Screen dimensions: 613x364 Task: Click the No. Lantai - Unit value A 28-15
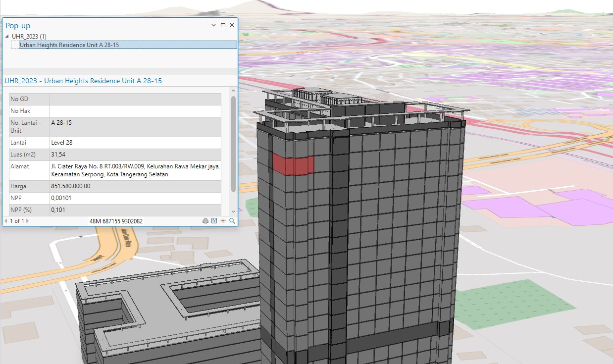(x=61, y=123)
